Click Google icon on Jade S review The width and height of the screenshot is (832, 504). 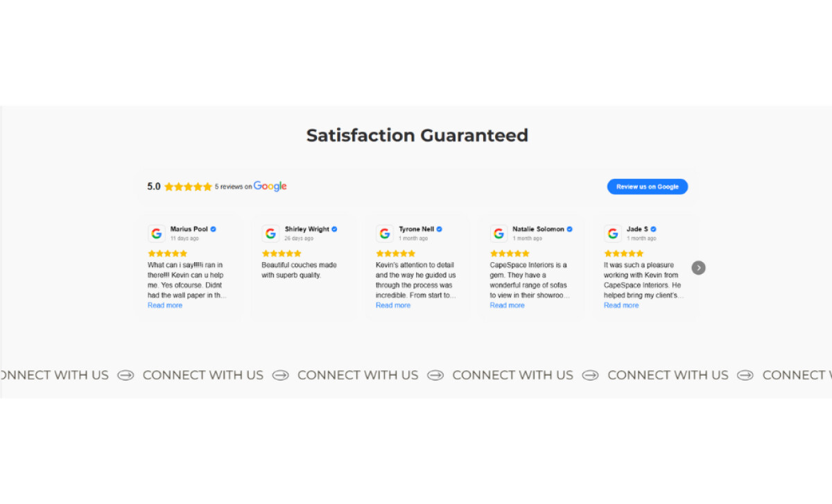pyautogui.click(x=613, y=234)
